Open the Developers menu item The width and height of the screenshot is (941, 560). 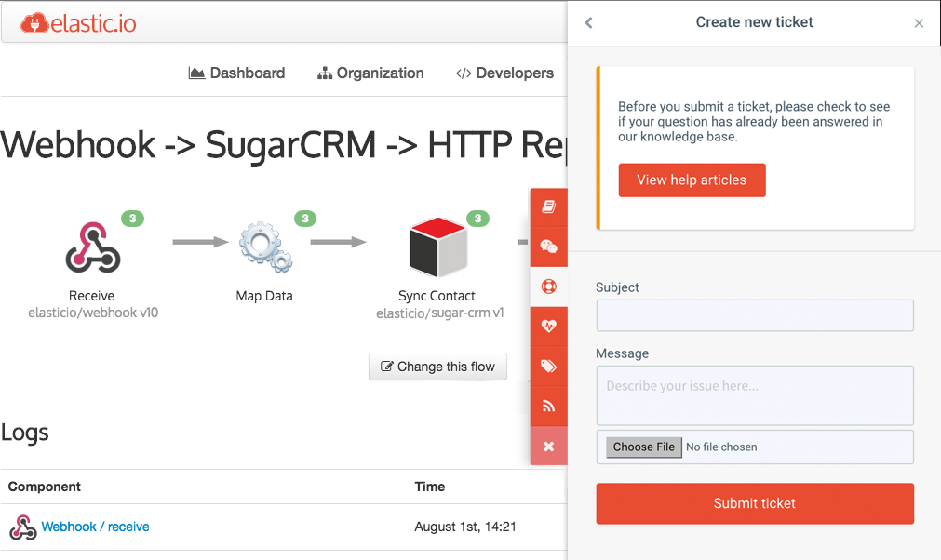(504, 73)
